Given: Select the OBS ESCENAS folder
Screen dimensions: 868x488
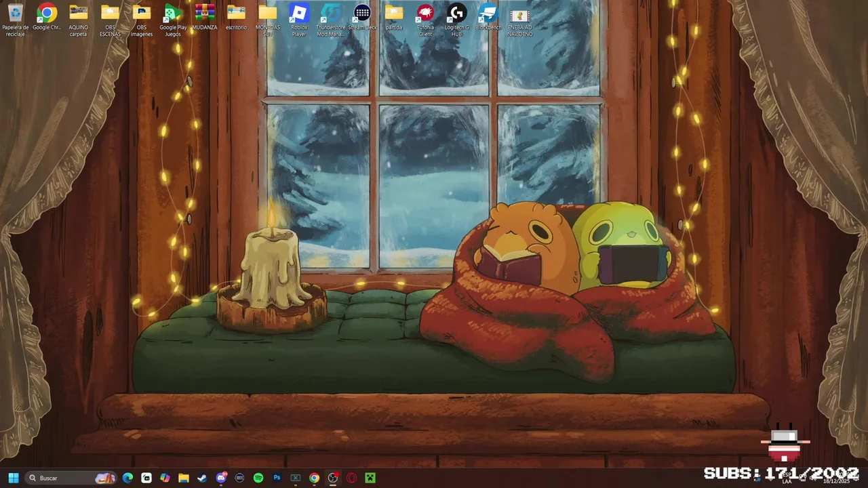Looking at the screenshot, I should pos(110,20).
